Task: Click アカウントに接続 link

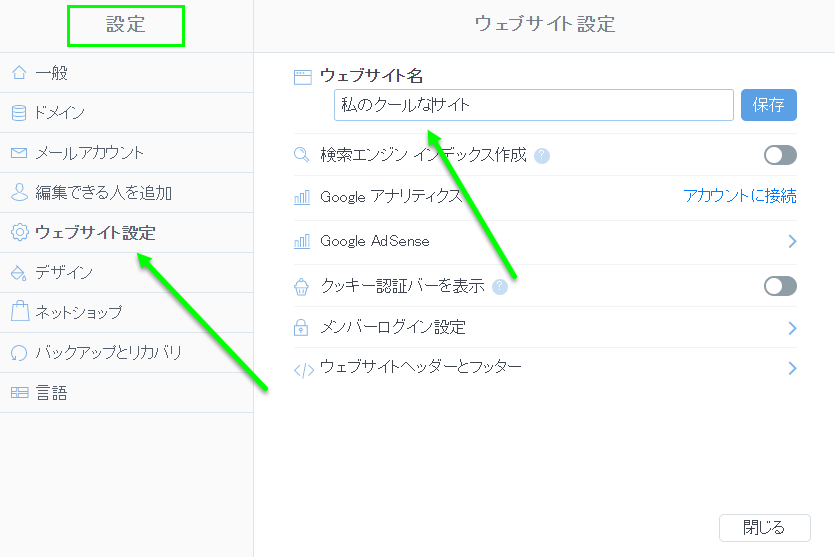Action: pyautogui.click(x=740, y=196)
